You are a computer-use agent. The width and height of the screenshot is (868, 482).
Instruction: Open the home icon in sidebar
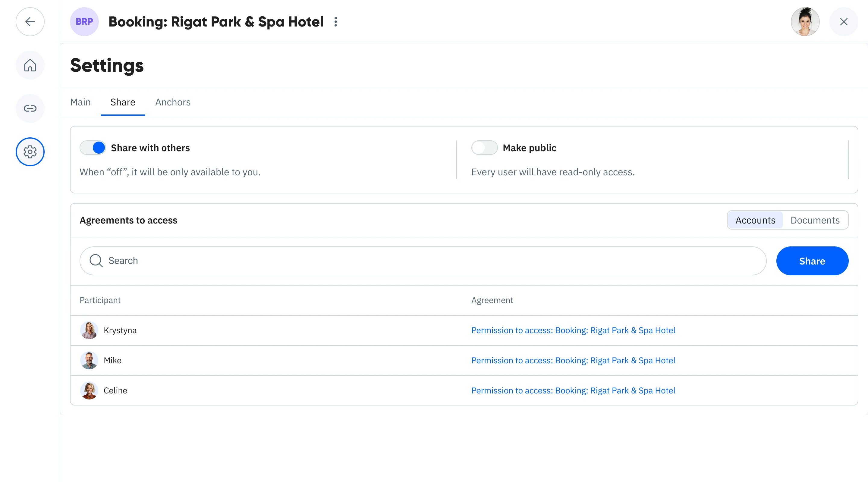pos(30,65)
